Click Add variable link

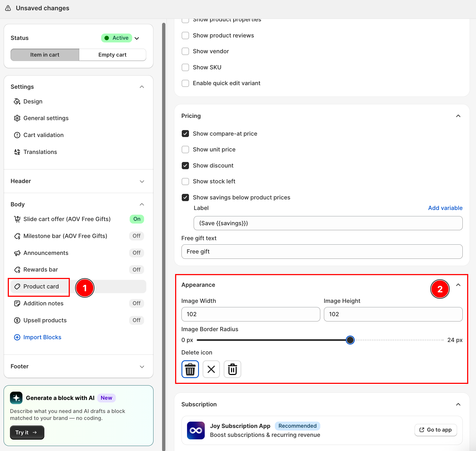pyautogui.click(x=445, y=208)
